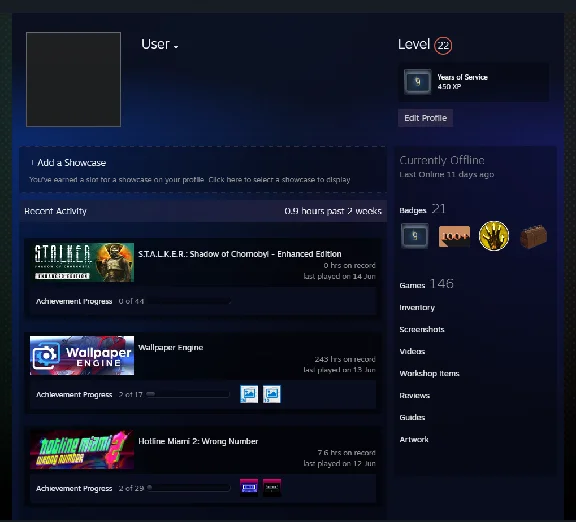
Task: Click the '2 of 17' achievement count
Action: click(130, 395)
